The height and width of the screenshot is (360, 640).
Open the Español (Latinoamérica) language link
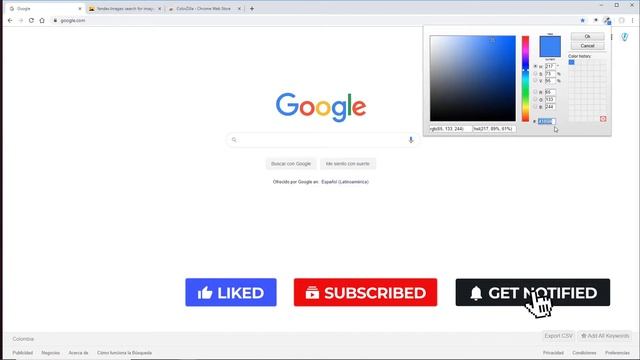345,182
